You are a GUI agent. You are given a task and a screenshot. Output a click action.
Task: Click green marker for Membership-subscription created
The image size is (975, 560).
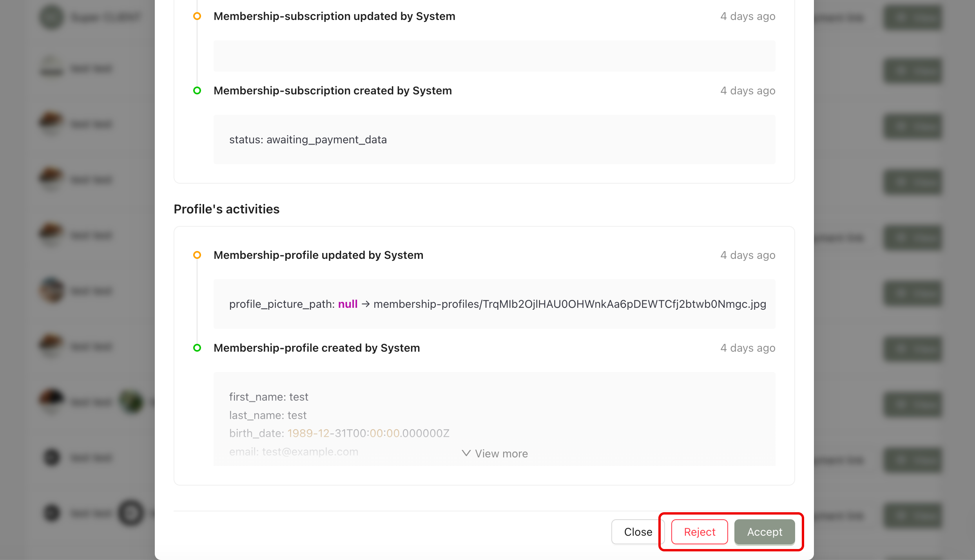pos(197,90)
